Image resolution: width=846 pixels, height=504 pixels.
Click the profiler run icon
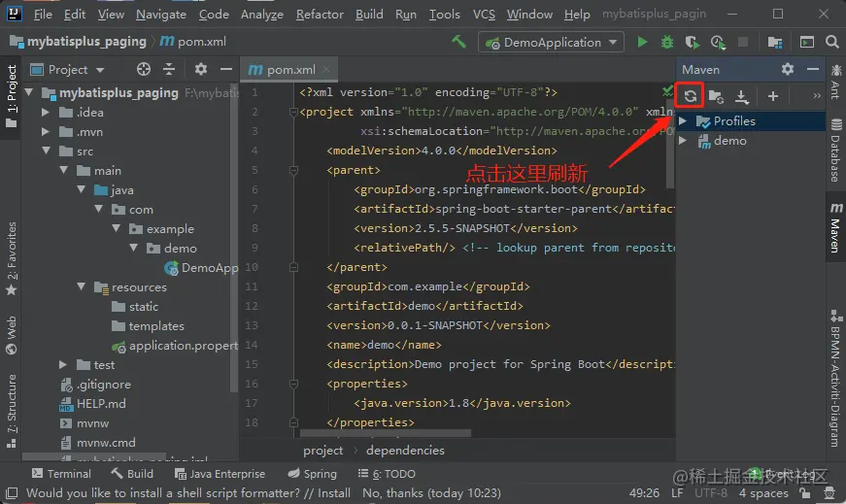pos(718,42)
